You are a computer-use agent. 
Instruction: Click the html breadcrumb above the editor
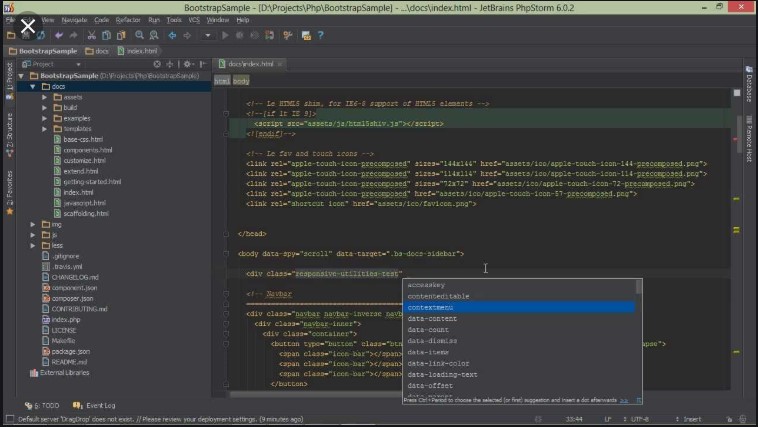(x=222, y=81)
